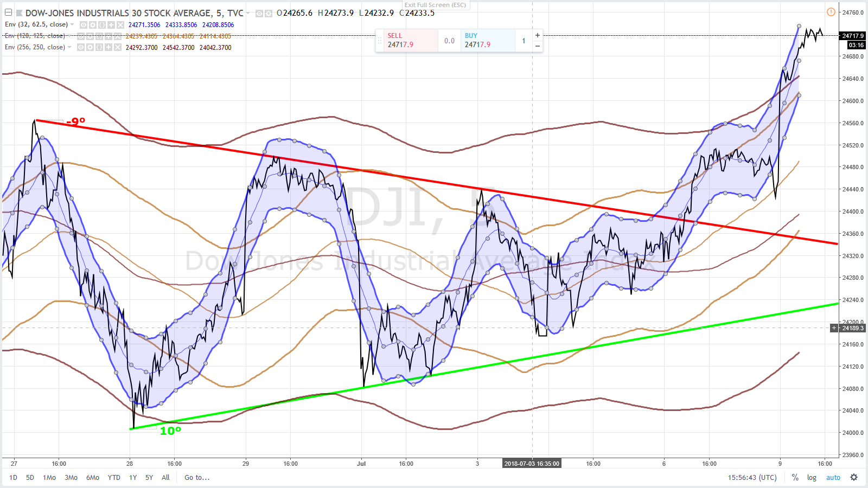Click the 24271.3506 Env value in blue
This screenshot has width=868, height=488.
(144, 24)
